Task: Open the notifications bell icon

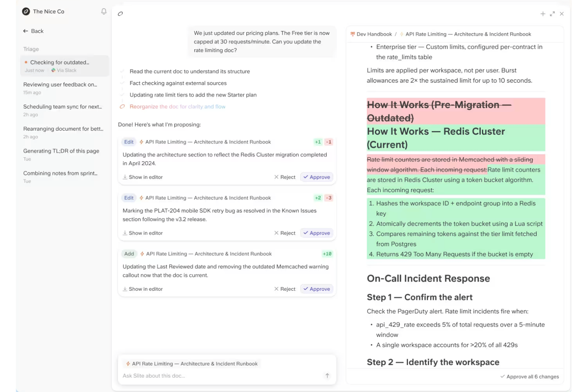Action: (104, 12)
